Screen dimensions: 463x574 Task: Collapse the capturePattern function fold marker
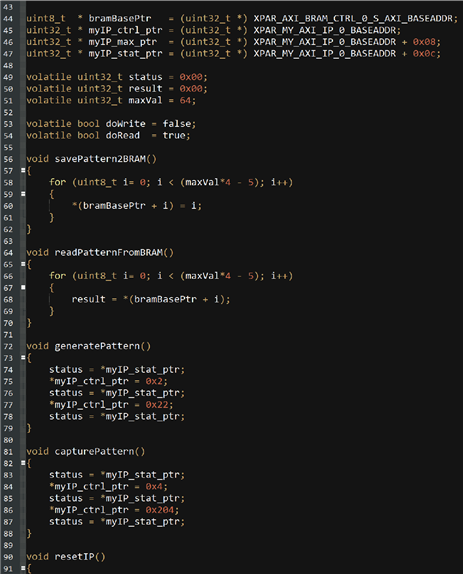point(23,463)
